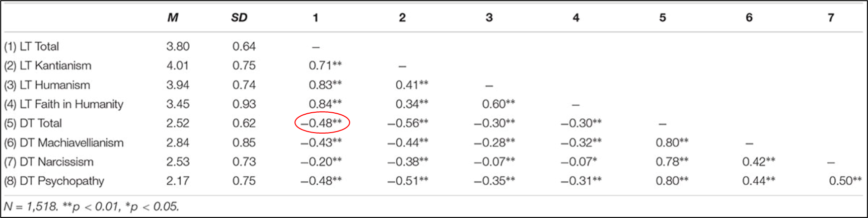Click the circled −0.48** correlation value
This screenshot has height=218, width=868.
pos(322,123)
